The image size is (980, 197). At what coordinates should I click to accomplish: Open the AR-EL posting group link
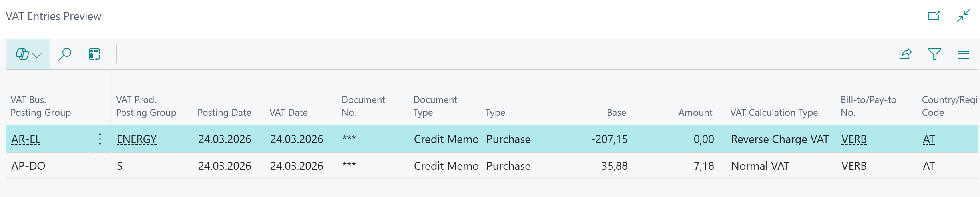(x=26, y=139)
